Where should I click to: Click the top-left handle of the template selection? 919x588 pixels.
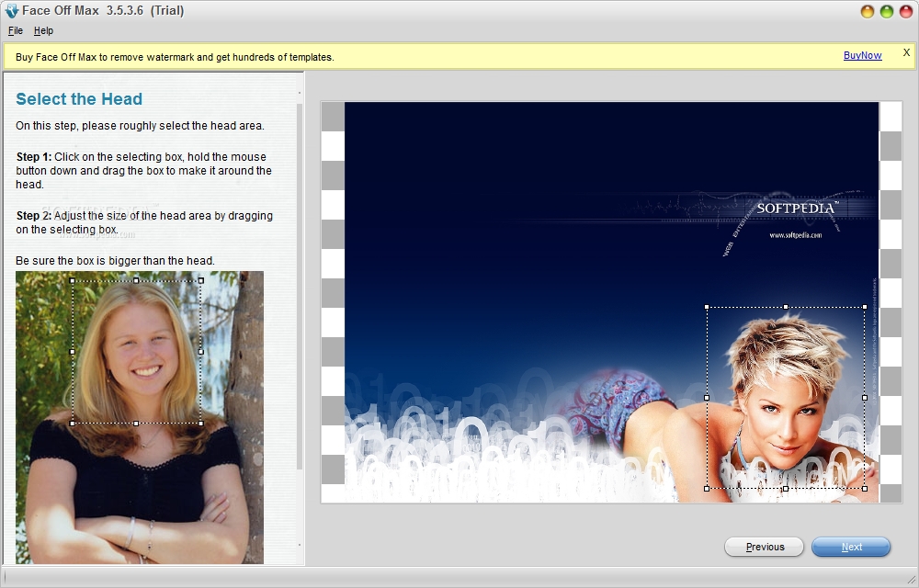(x=708, y=305)
